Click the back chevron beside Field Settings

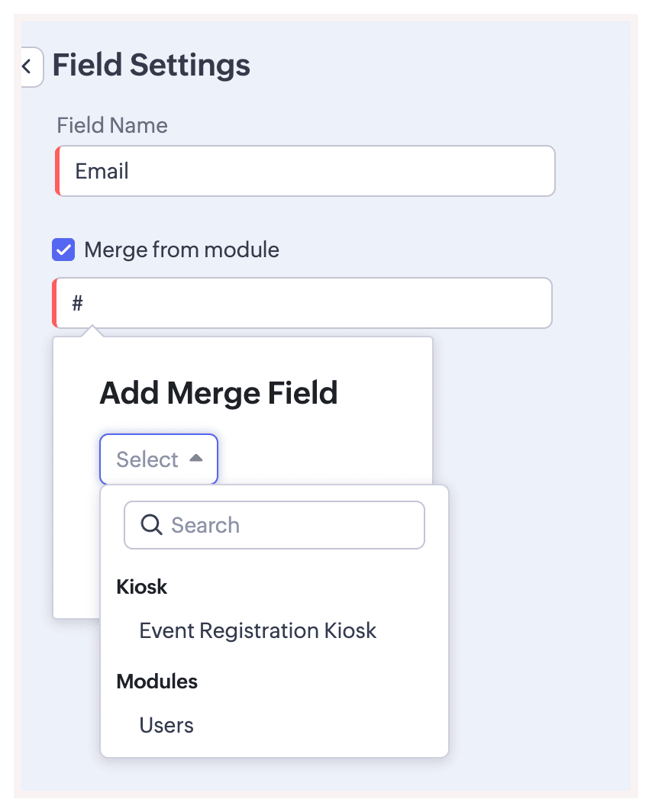click(x=27, y=66)
